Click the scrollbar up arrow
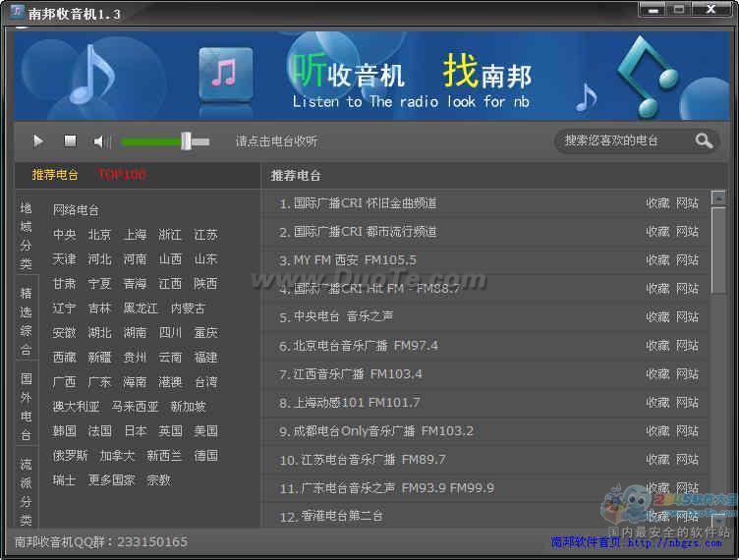 coord(718,197)
